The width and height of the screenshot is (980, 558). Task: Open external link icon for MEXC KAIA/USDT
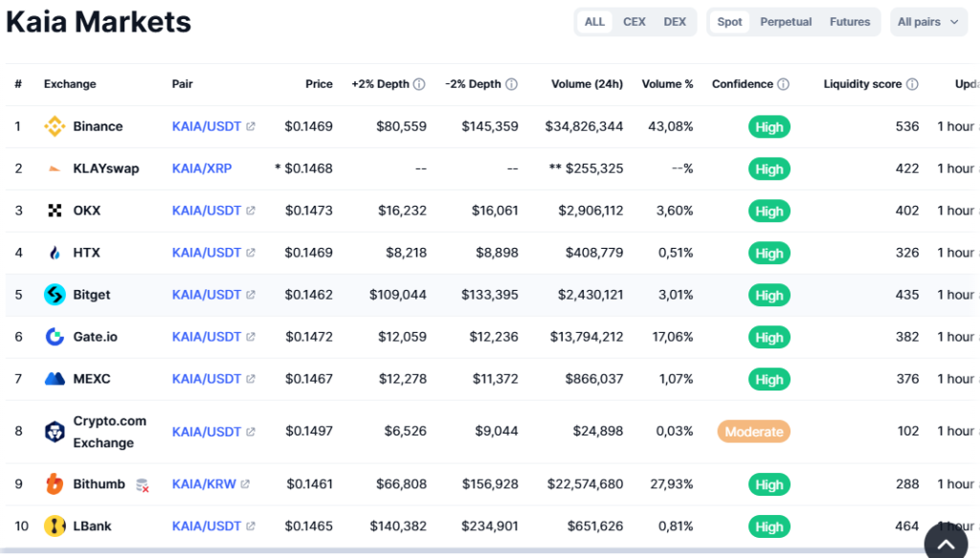point(251,379)
